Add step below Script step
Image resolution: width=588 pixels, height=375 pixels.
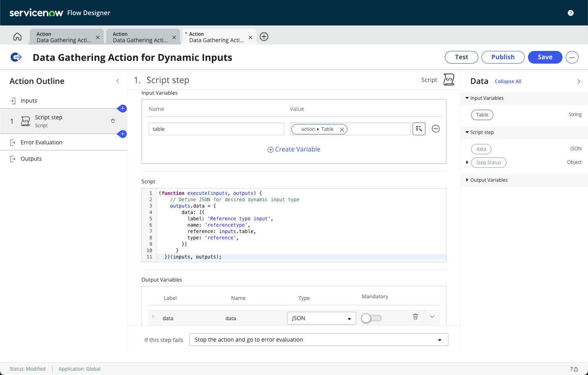[122, 134]
